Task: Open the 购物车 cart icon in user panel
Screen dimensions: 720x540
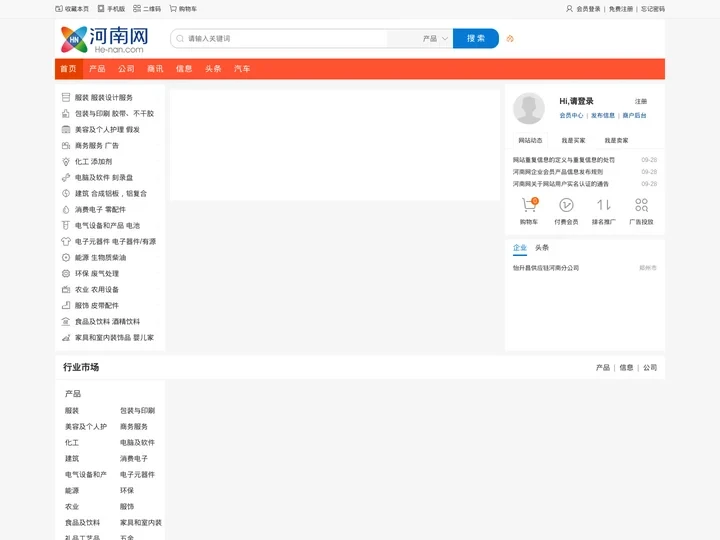Action: 529,205
